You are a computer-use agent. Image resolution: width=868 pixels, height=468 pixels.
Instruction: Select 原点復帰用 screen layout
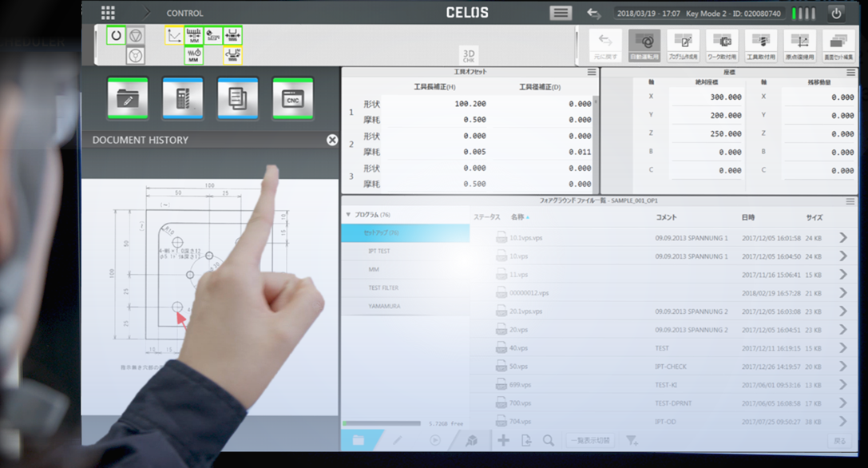point(800,46)
